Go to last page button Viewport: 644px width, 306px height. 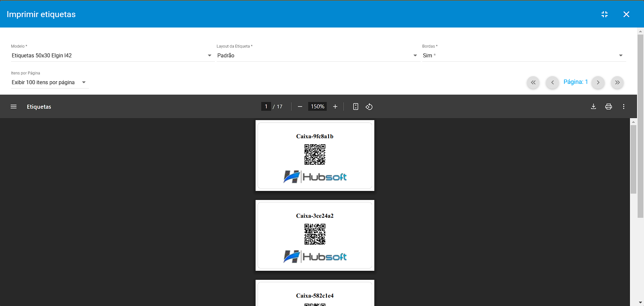617,82
